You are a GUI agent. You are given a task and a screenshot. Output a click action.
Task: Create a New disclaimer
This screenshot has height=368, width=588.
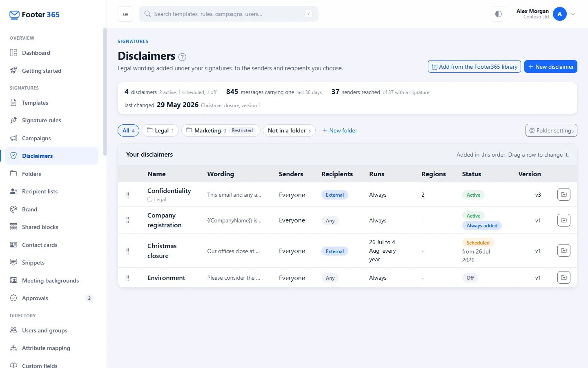pyautogui.click(x=550, y=67)
